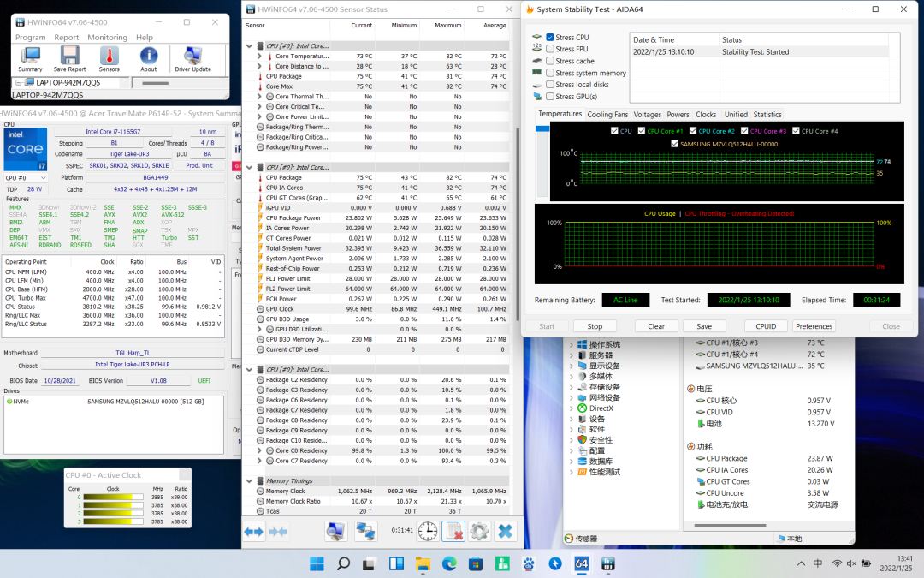Select LAPTOP-942M7QQS tree node
Viewport: 924px width, 578px height.
pos(68,82)
